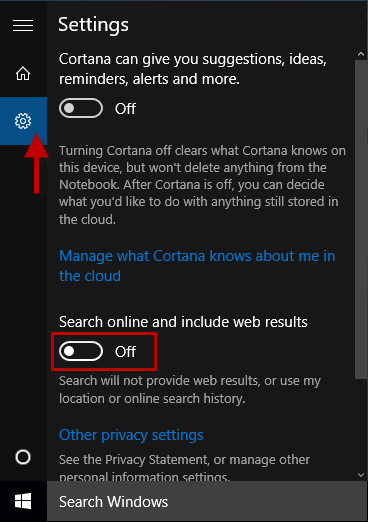Viewport: 368px width, 522px height.
Task: Click scrollbar down arrow
Action: point(361,475)
